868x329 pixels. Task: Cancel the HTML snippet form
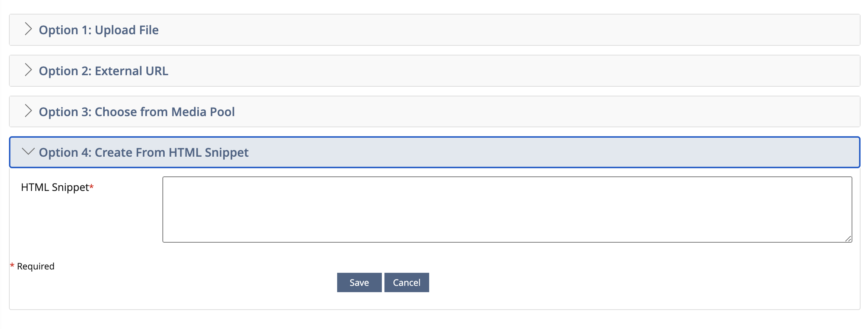click(x=406, y=283)
